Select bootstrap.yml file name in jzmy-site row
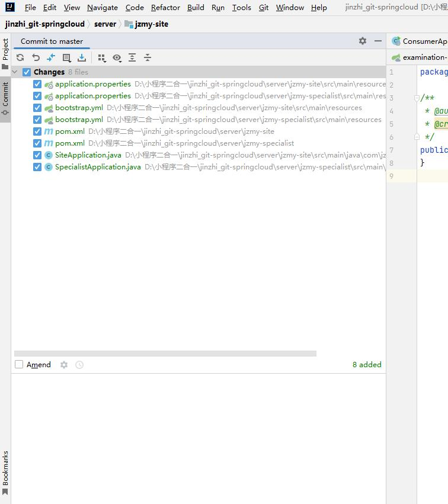The height and width of the screenshot is (504, 448). pos(79,108)
